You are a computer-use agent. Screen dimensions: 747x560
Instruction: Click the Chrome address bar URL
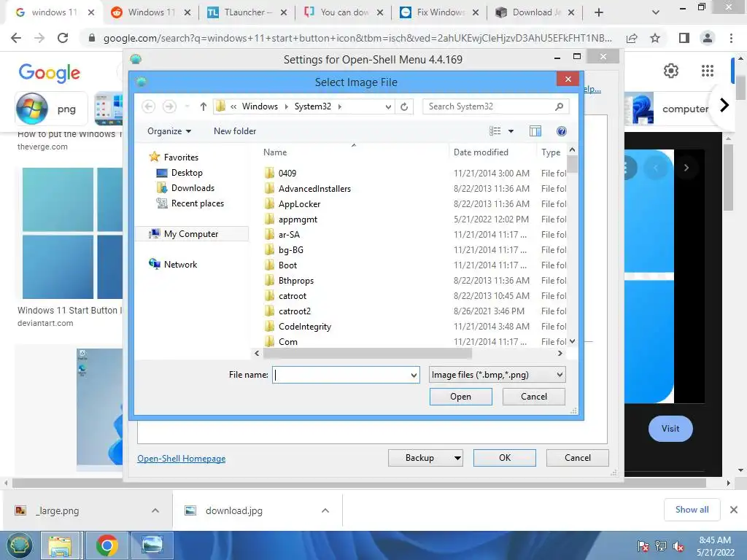tap(357, 38)
